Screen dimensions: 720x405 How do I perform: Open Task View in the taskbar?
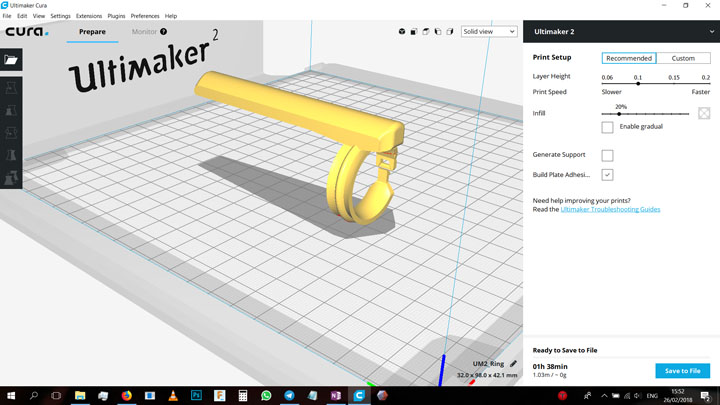[56, 395]
